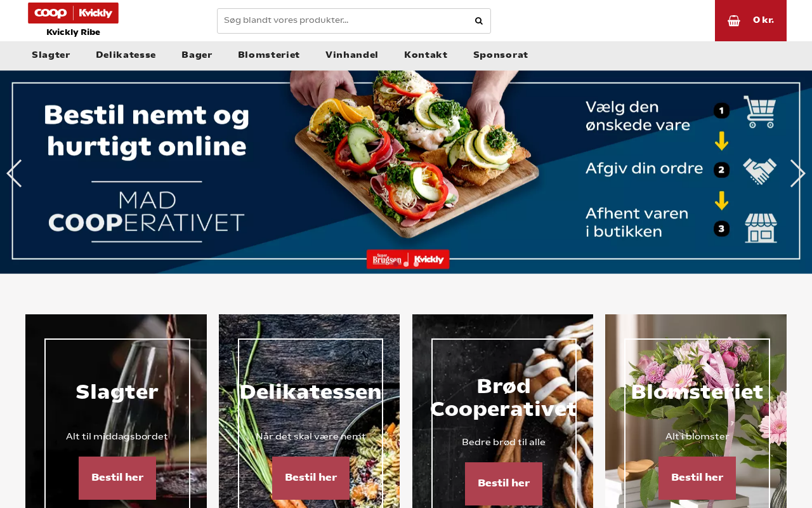Viewport: 812px width, 508px height.
Task: Advance to next banner slide arrow
Action: tap(798, 173)
